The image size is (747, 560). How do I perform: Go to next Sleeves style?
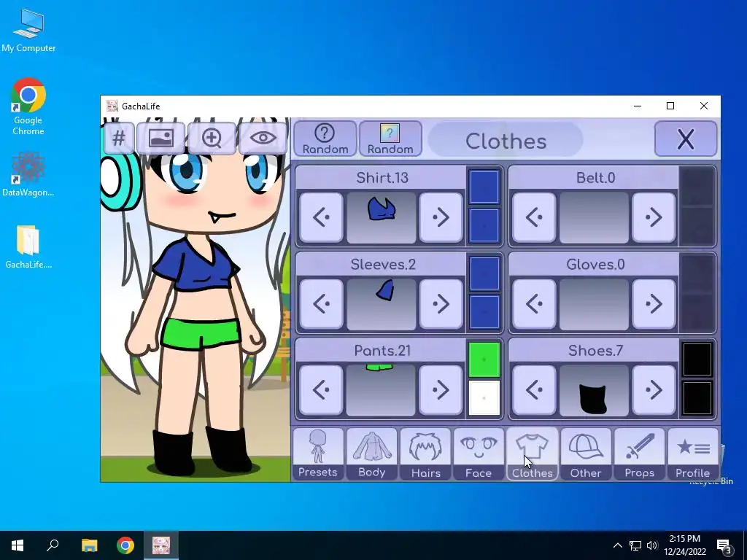click(x=441, y=304)
